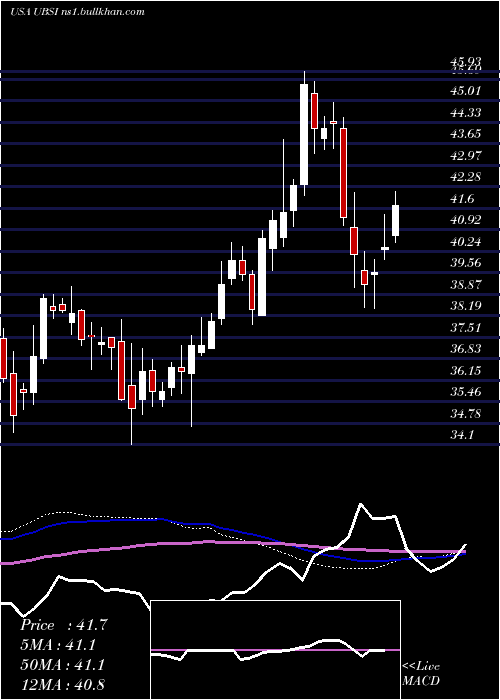
Task: Select the 43.65 price level label
Action: [466, 134]
